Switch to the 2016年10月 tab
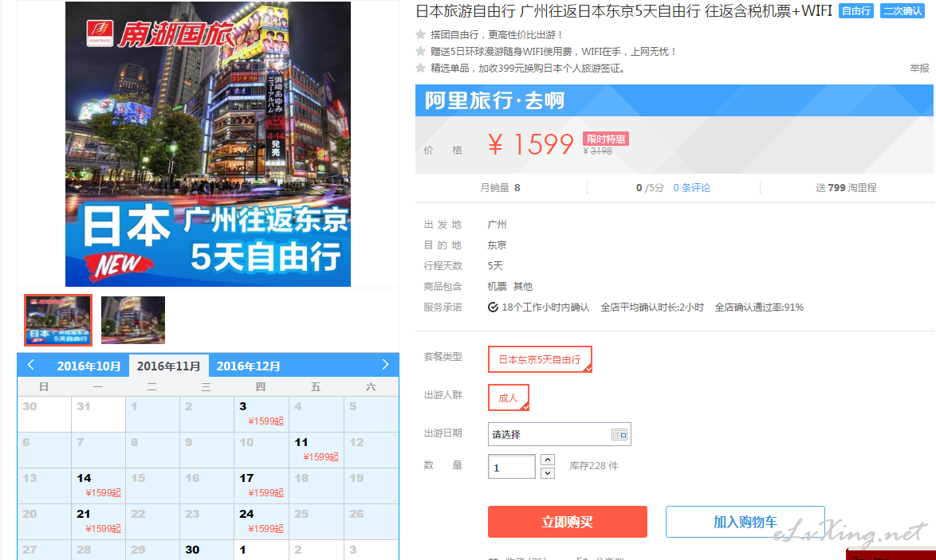 (89, 366)
